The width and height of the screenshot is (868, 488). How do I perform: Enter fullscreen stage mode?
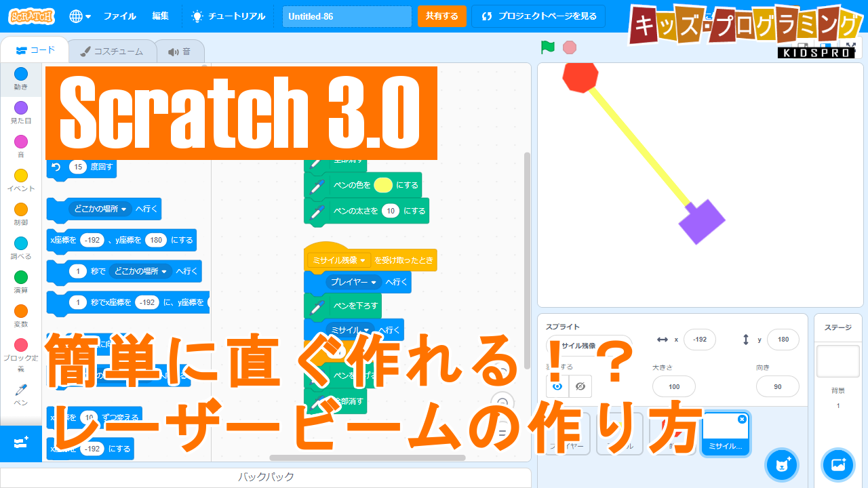point(850,47)
